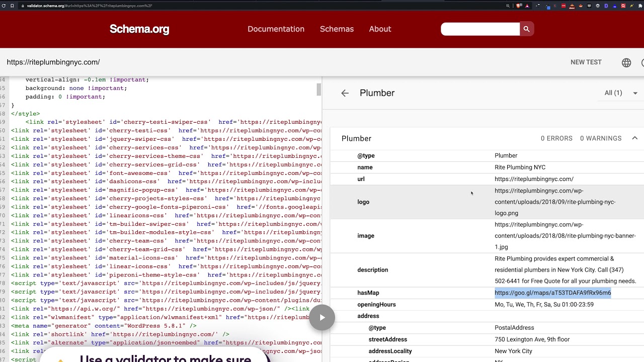Open the Documentation menu item
This screenshot has width=644, height=362.
[x=276, y=29]
